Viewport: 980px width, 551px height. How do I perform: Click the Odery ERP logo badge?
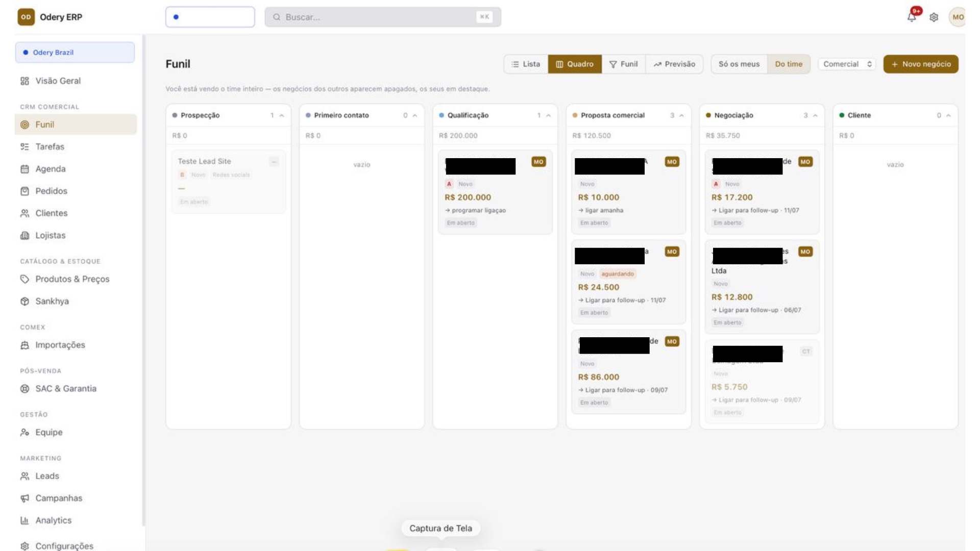26,17
